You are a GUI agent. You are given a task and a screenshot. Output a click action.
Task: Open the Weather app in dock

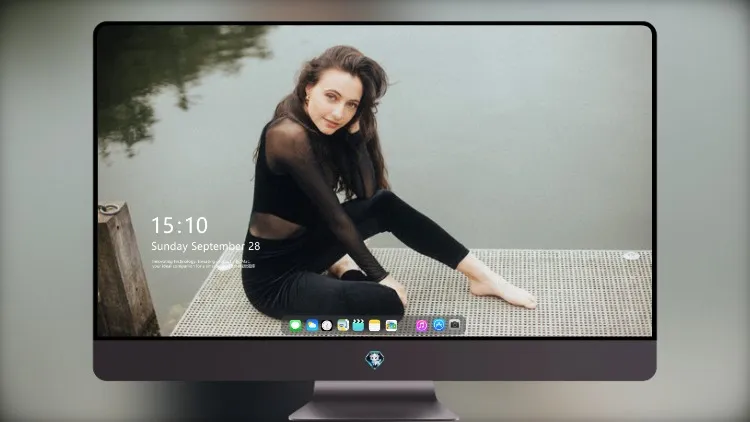(x=312, y=325)
